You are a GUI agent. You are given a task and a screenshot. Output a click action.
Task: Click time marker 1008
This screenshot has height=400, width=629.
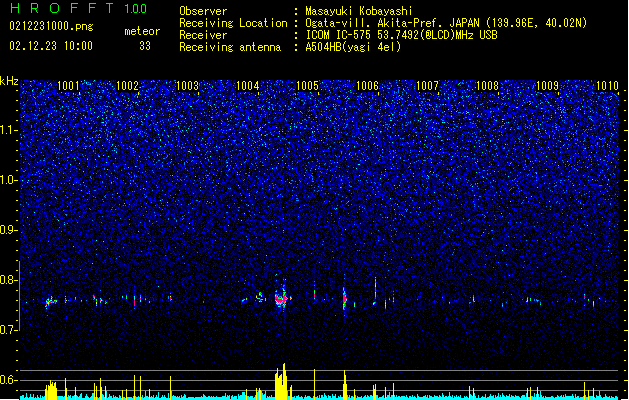pos(487,86)
